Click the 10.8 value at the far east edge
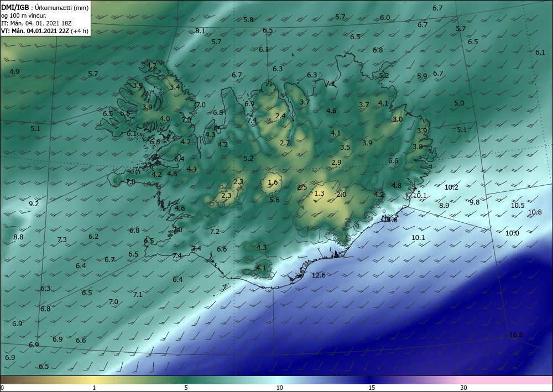Viewport: 553px width, 392px height. click(x=535, y=212)
